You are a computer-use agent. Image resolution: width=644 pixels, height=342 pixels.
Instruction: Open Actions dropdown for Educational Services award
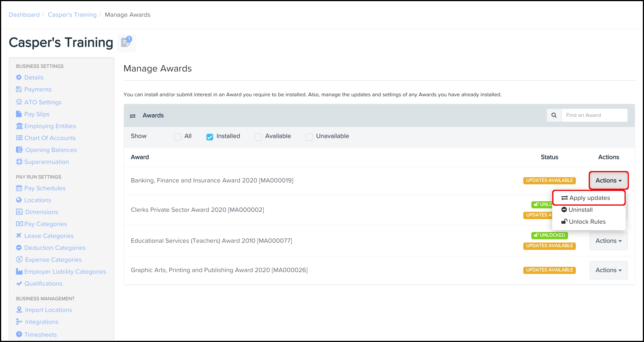click(x=608, y=241)
